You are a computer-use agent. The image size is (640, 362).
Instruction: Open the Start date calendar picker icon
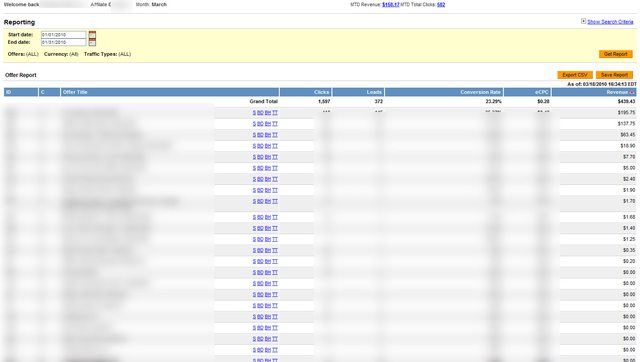pyautogui.click(x=92, y=35)
